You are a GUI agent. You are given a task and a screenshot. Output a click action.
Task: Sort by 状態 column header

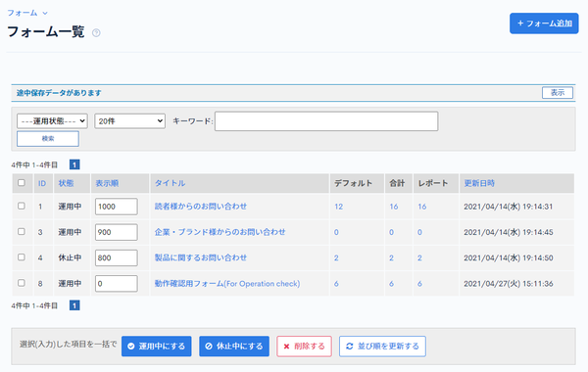(66, 183)
